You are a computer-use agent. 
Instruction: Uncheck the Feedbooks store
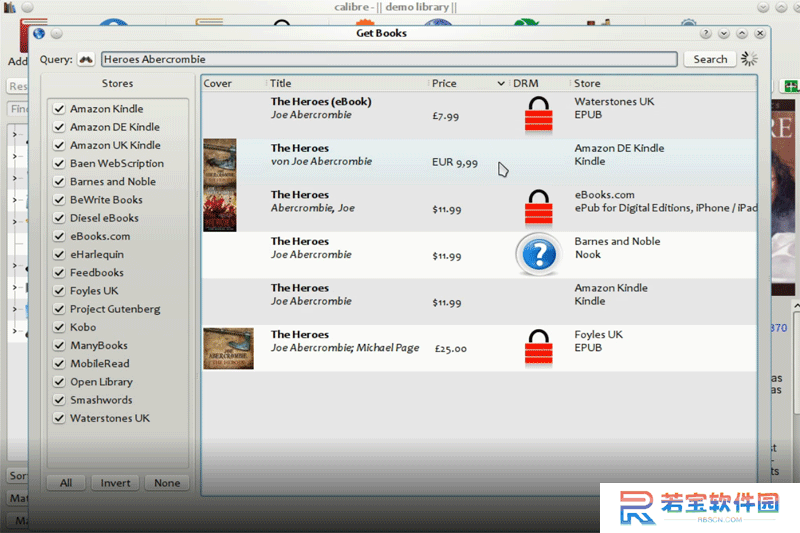59,272
